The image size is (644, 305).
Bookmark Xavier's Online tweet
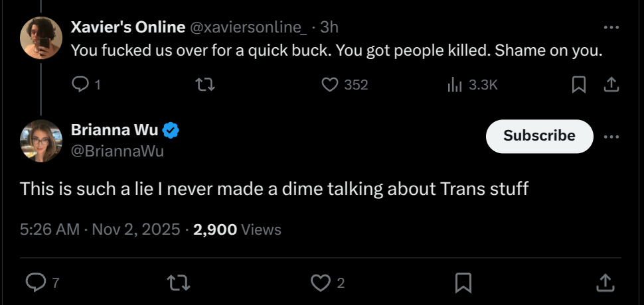pyautogui.click(x=579, y=85)
